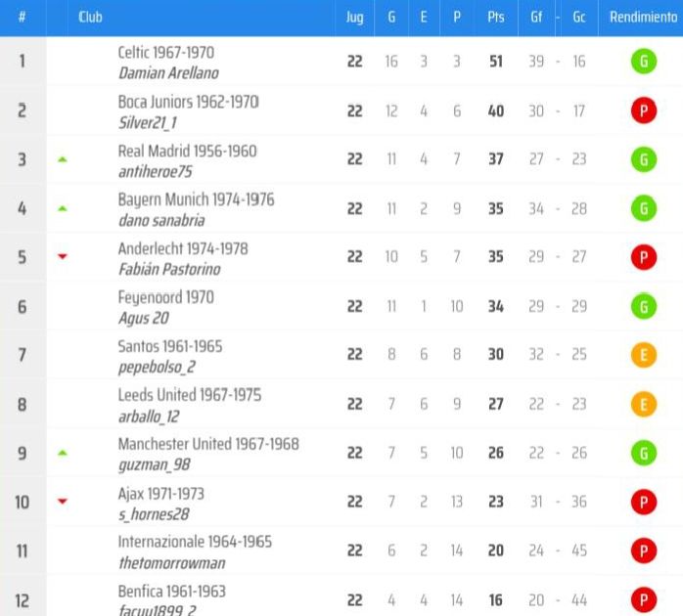Click Ajax's red down arrow indicator
Image resolution: width=683 pixels, height=616 pixels.
[63, 501]
